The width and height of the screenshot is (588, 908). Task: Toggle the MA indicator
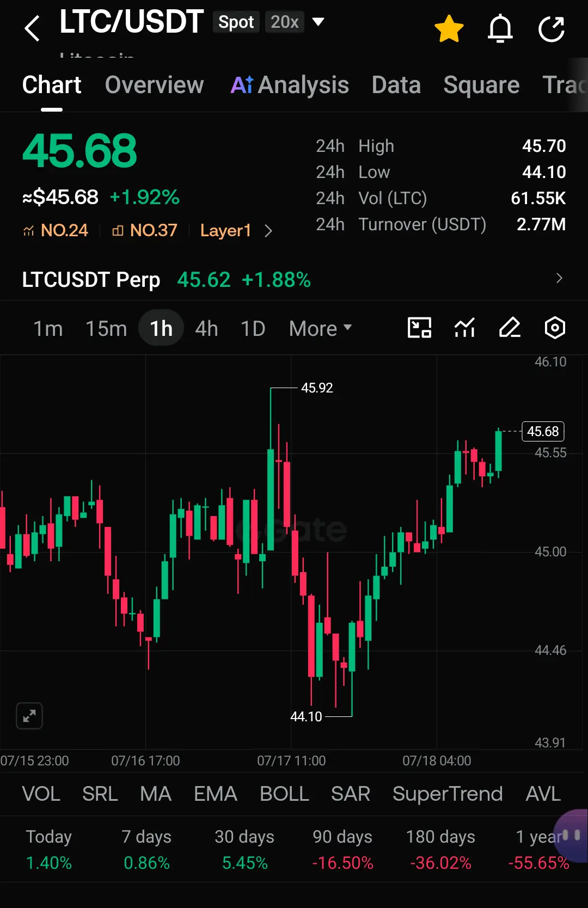(x=156, y=794)
